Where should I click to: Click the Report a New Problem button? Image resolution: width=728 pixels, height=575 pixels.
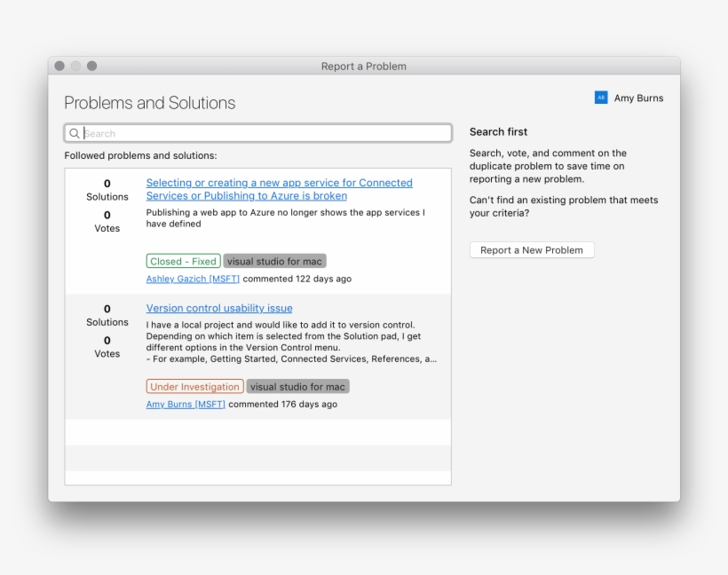point(531,249)
